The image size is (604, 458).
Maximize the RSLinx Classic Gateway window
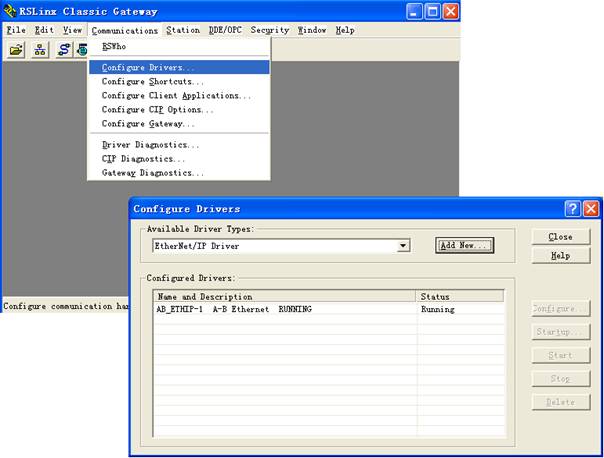(x=432, y=12)
